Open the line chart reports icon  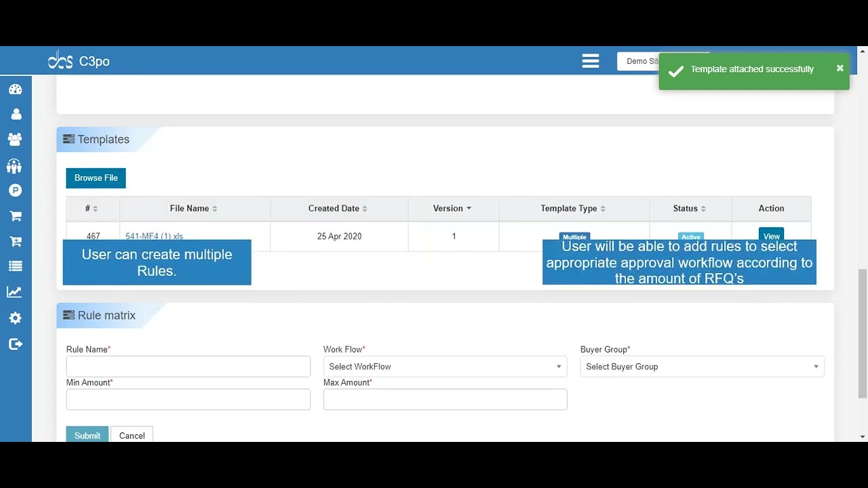click(x=16, y=292)
